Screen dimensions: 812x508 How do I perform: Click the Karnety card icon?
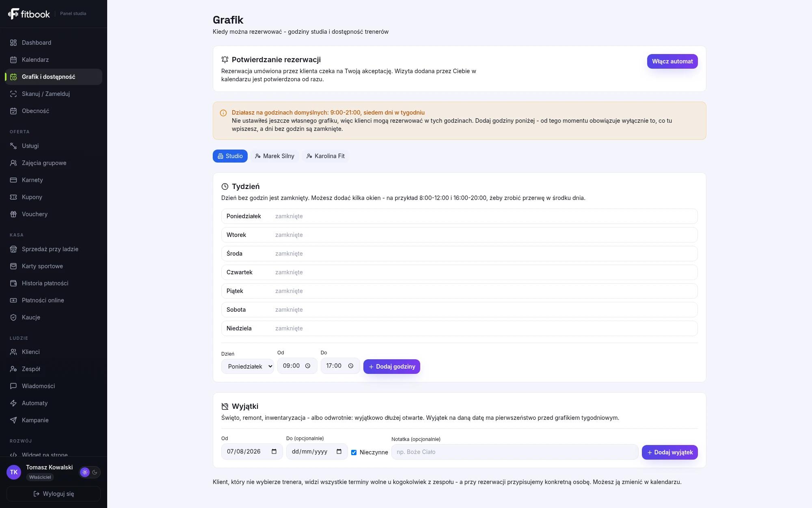(13, 180)
